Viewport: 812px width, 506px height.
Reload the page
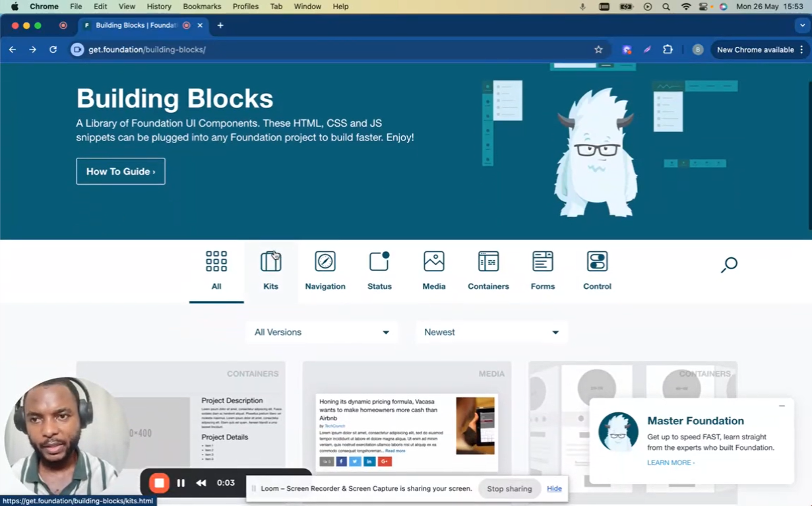53,49
